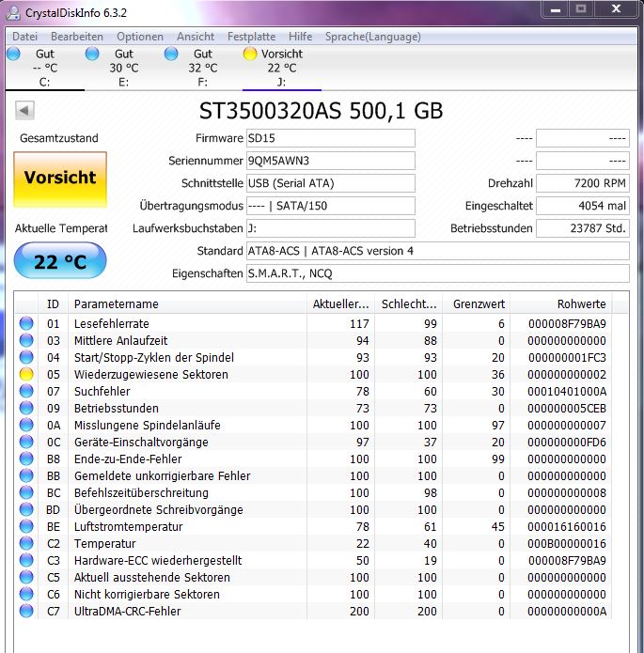Click status orb for ID 09 Betriebsstunden row
The height and width of the screenshot is (653, 644).
[x=26, y=408]
